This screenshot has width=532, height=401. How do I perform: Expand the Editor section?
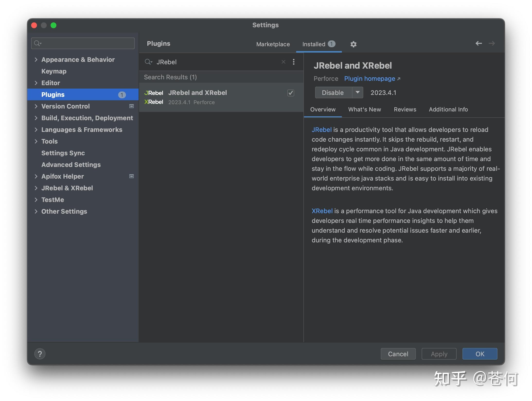point(36,83)
